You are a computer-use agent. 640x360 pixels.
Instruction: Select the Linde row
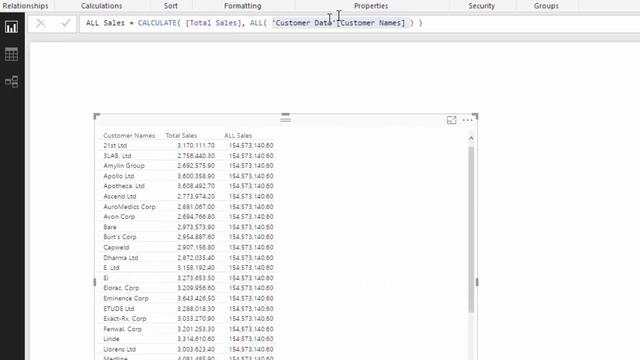click(188, 339)
